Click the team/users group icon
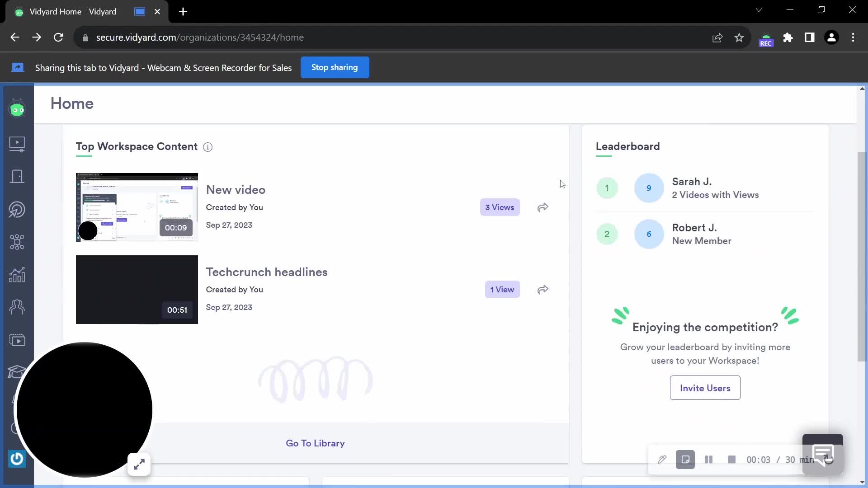868x488 pixels. (x=17, y=307)
